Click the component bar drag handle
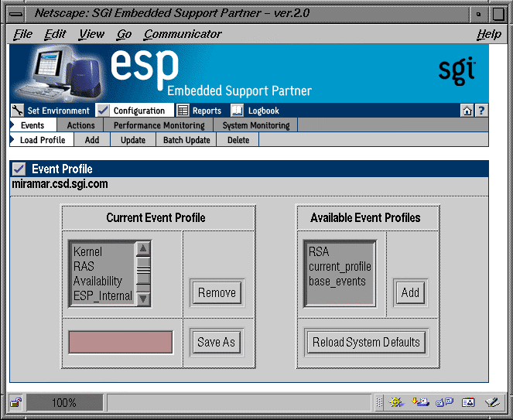The width and height of the screenshot is (513, 420). [379, 402]
